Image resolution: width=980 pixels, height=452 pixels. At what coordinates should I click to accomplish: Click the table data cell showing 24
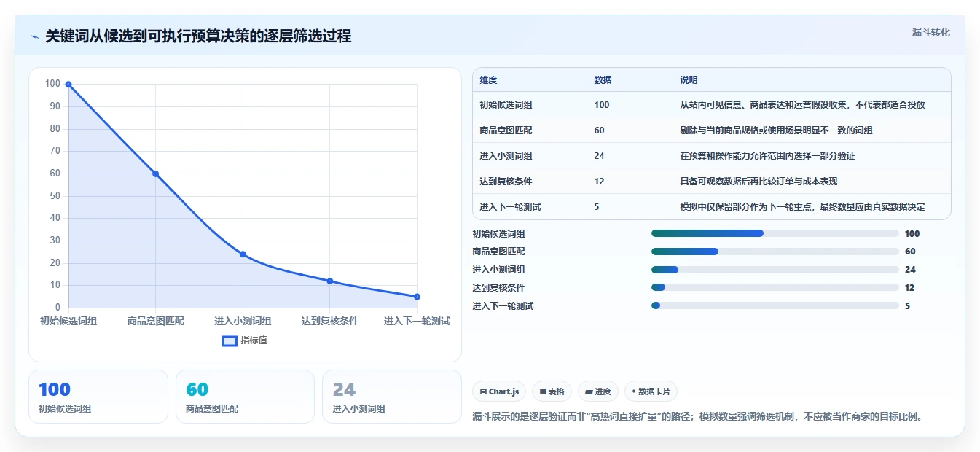(x=599, y=156)
